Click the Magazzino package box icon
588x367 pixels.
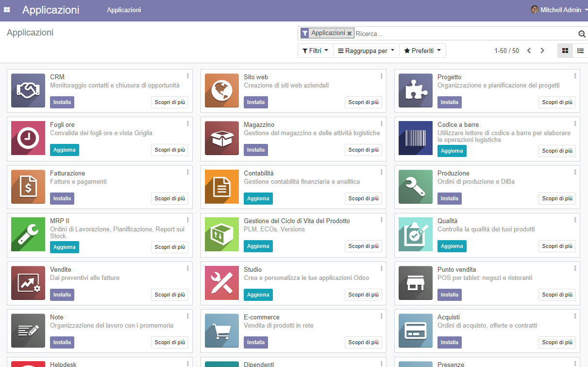coord(221,138)
